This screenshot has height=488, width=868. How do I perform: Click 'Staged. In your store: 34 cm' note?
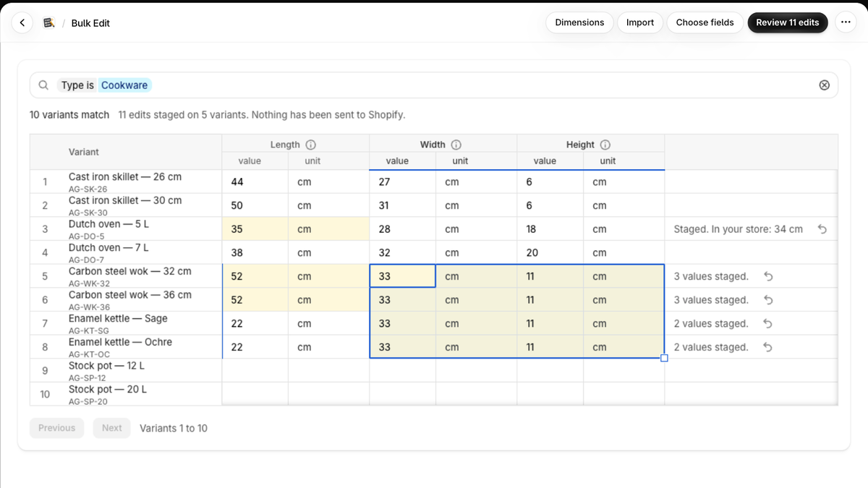(x=739, y=229)
